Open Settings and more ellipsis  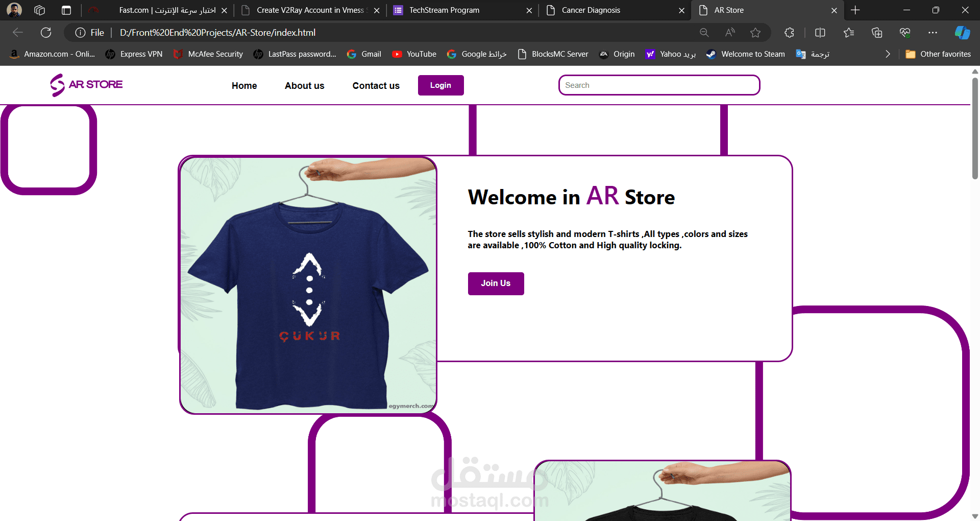[933, 33]
